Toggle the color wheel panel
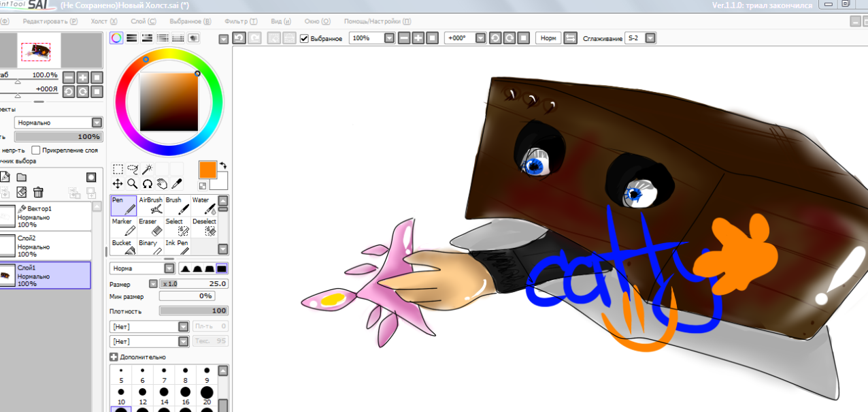The height and width of the screenshot is (412, 868). pyautogui.click(x=116, y=38)
